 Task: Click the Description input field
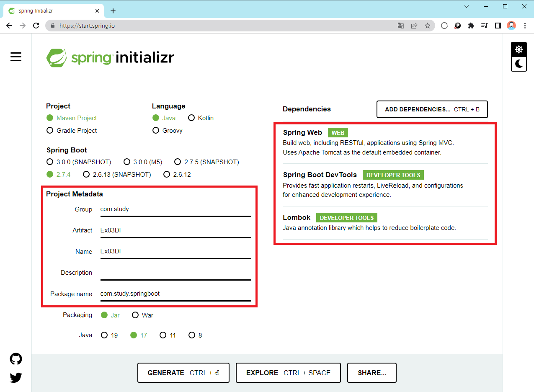pyautogui.click(x=175, y=273)
